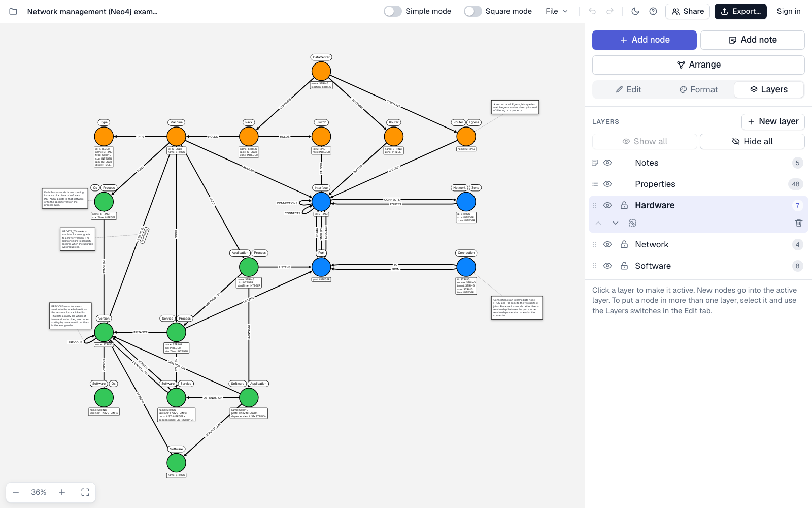Open the File dropdown menu
Image resolution: width=812 pixels, height=508 pixels.
(x=557, y=11)
